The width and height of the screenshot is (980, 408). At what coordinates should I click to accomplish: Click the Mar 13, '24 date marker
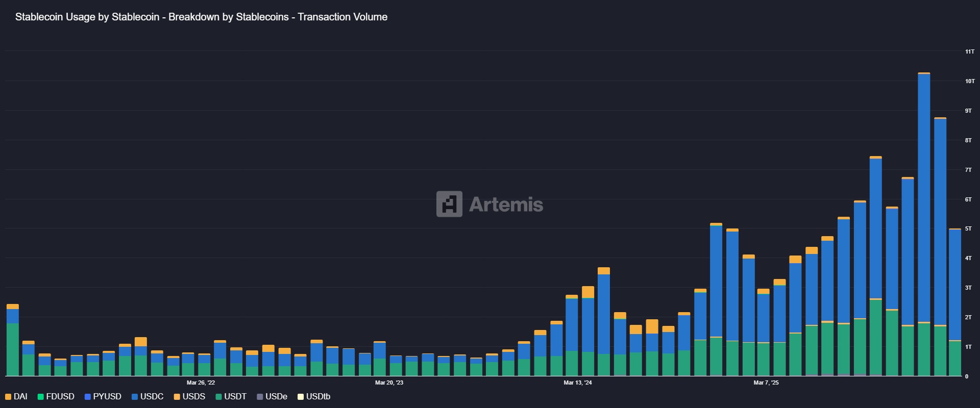click(578, 382)
